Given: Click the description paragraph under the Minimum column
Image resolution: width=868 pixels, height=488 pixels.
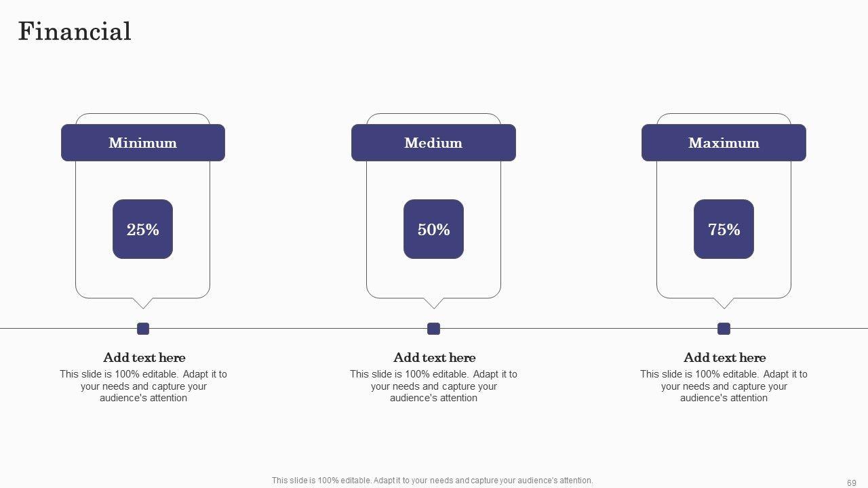Looking at the screenshot, I should point(143,386).
